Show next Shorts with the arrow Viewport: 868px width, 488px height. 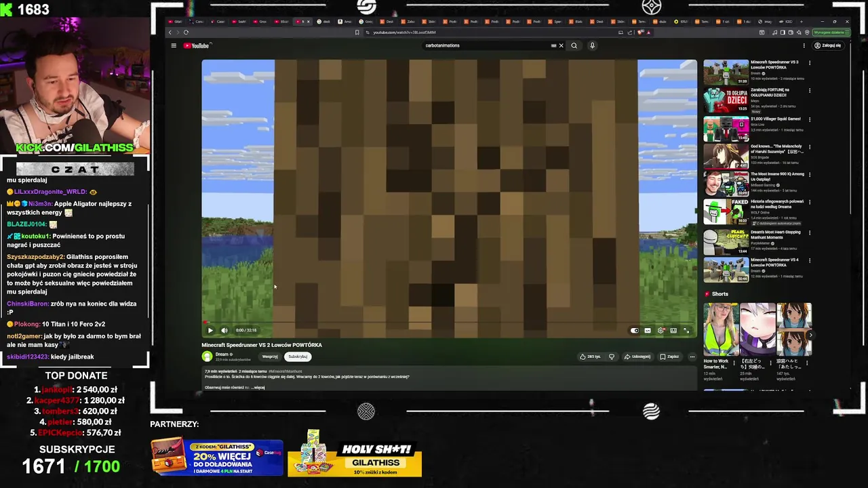click(810, 335)
